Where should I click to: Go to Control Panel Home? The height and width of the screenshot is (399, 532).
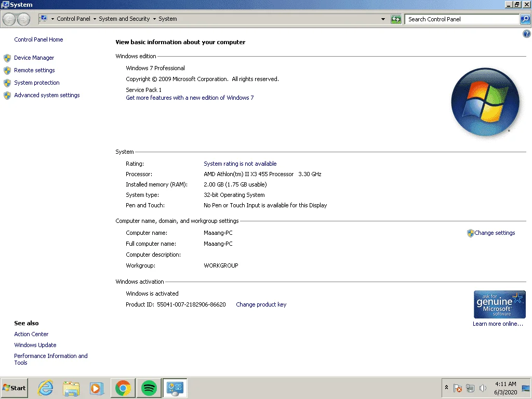(x=38, y=39)
